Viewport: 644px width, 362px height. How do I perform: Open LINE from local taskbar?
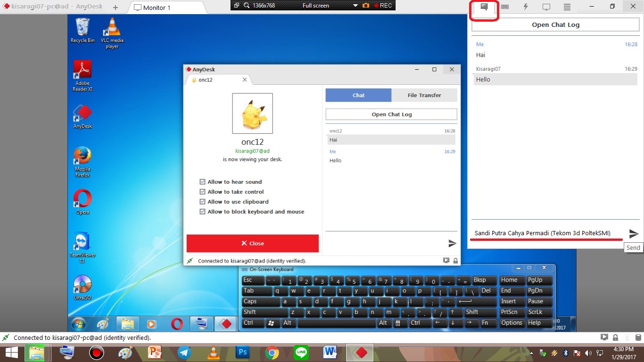click(x=301, y=352)
